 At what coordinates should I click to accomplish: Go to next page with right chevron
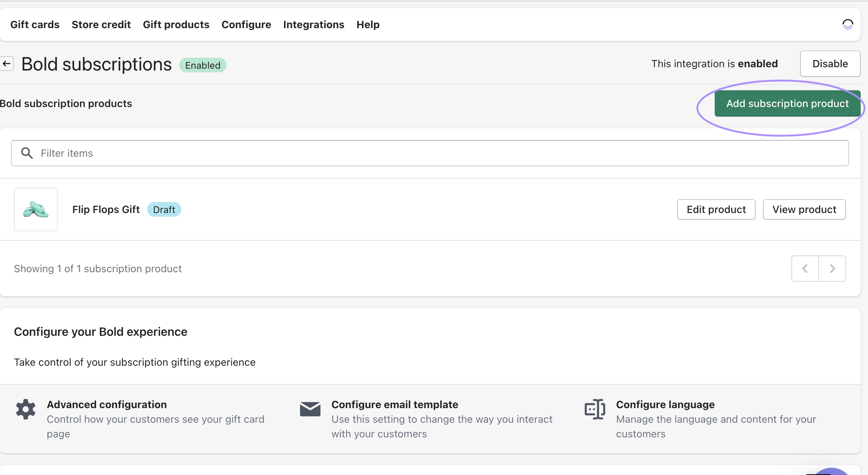pyautogui.click(x=832, y=269)
